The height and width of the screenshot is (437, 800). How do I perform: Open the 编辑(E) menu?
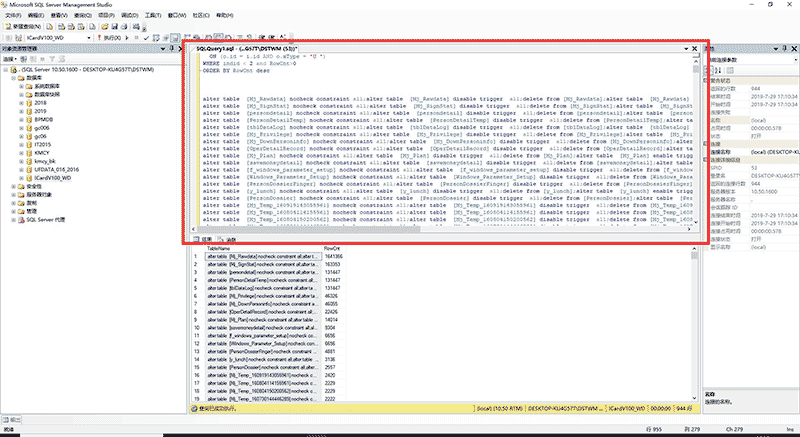tap(35, 15)
